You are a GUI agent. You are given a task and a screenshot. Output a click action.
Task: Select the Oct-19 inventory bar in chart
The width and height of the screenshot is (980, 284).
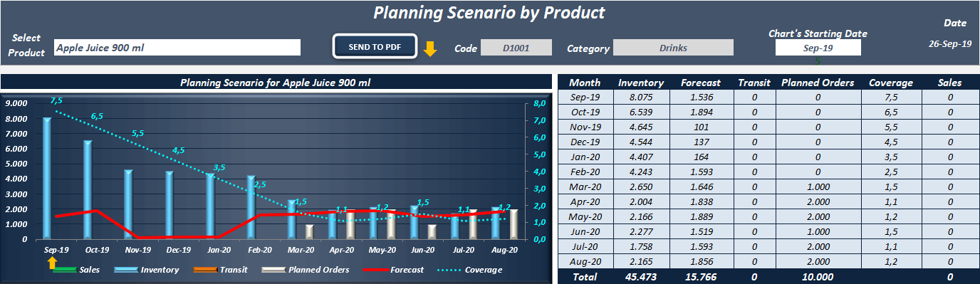tap(88, 189)
